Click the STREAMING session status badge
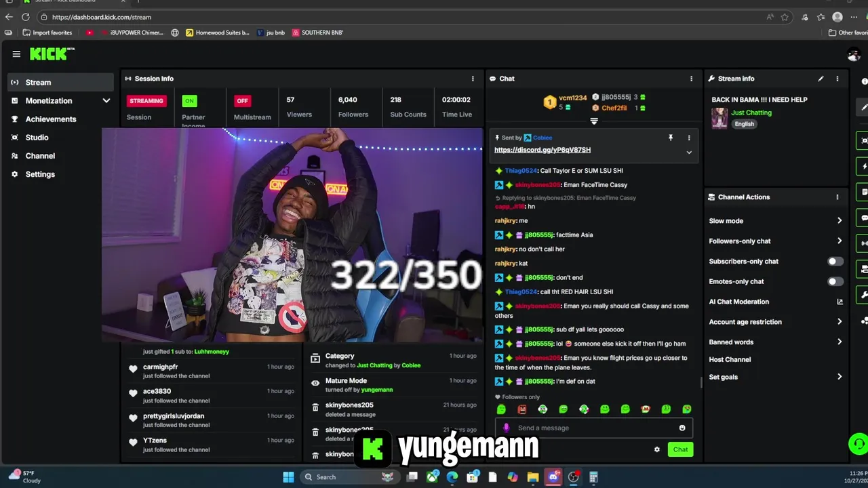Viewport: 868px width, 488px height. 146,101
